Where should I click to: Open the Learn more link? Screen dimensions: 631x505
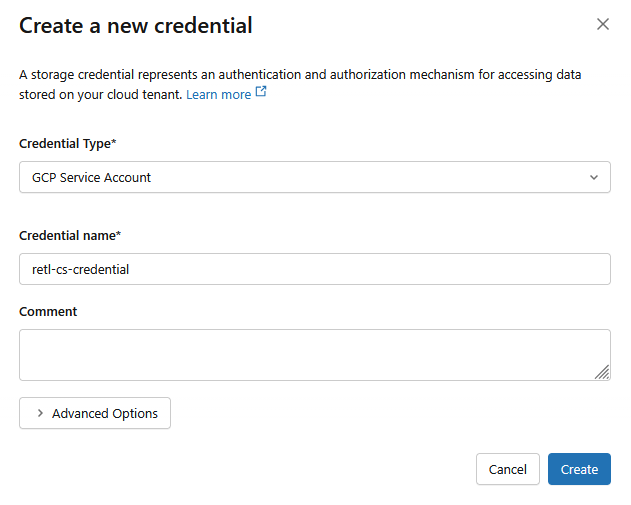(x=218, y=94)
